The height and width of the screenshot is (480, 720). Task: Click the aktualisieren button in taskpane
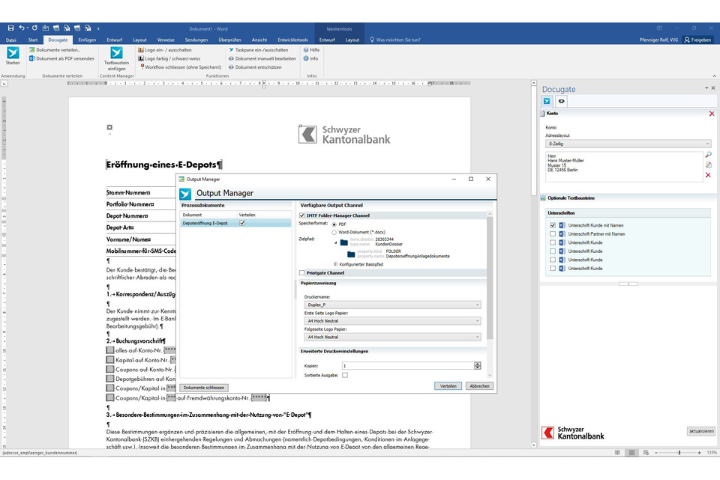point(701,431)
